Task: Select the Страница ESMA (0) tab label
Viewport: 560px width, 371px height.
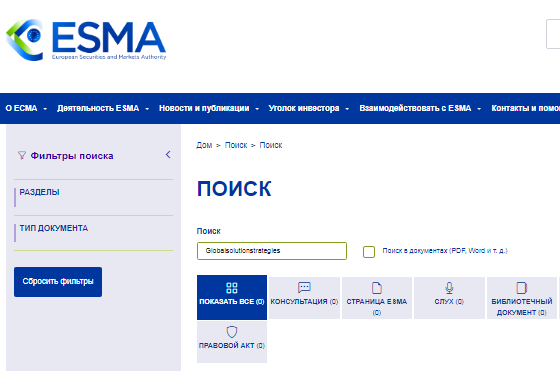Action: [x=377, y=307]
